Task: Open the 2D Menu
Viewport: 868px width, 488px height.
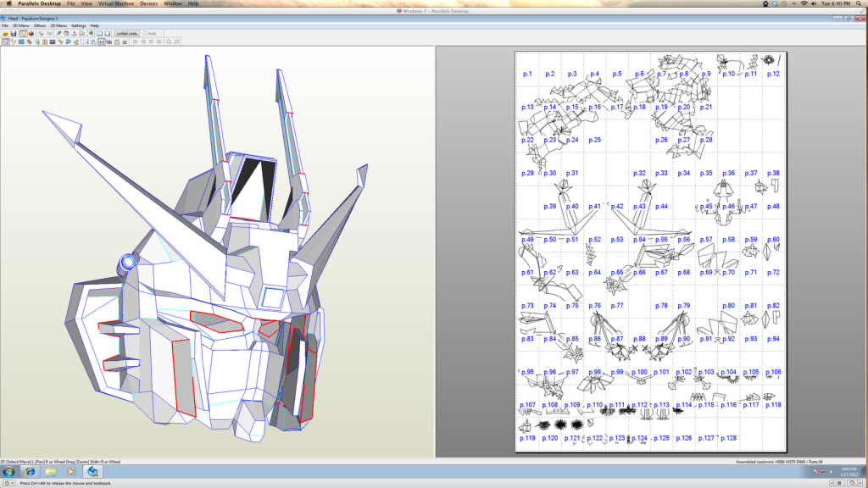Action: (58, 25)
